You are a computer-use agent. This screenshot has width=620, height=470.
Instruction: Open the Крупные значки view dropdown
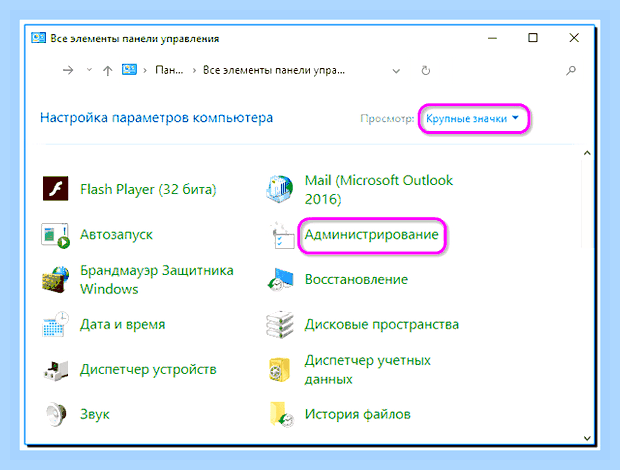pyautogui.click(x=473, y=119)
